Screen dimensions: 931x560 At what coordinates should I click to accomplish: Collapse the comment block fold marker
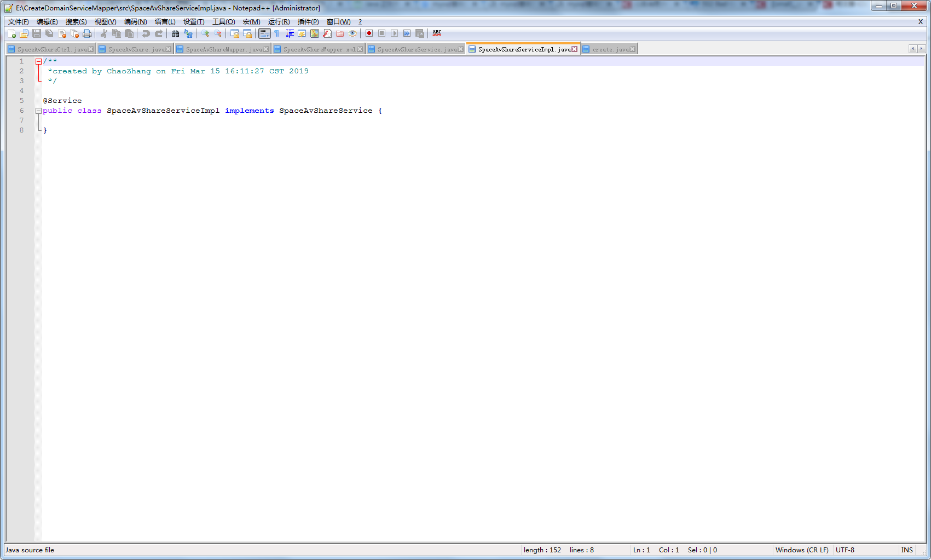[38, 61]
